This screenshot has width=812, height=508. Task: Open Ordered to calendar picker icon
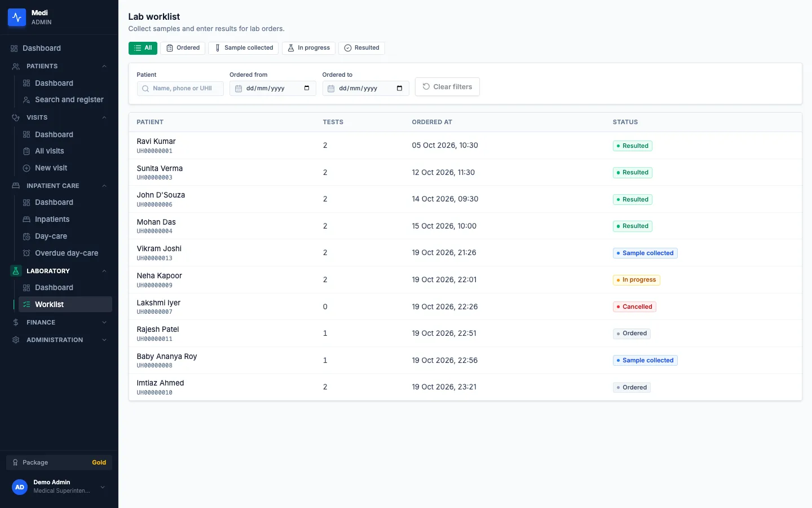[x=399, y=88]
